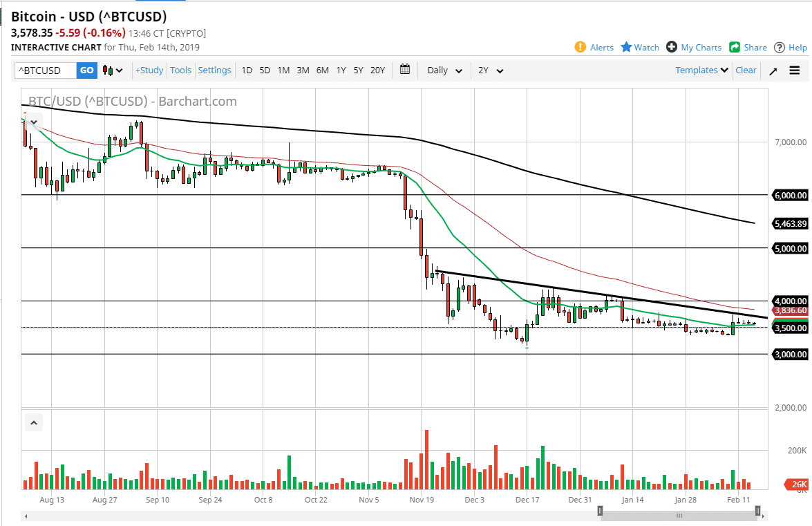This screenshot has width=812, height=526.
Task: Click the green Share icon
Action: click(735, 47)
